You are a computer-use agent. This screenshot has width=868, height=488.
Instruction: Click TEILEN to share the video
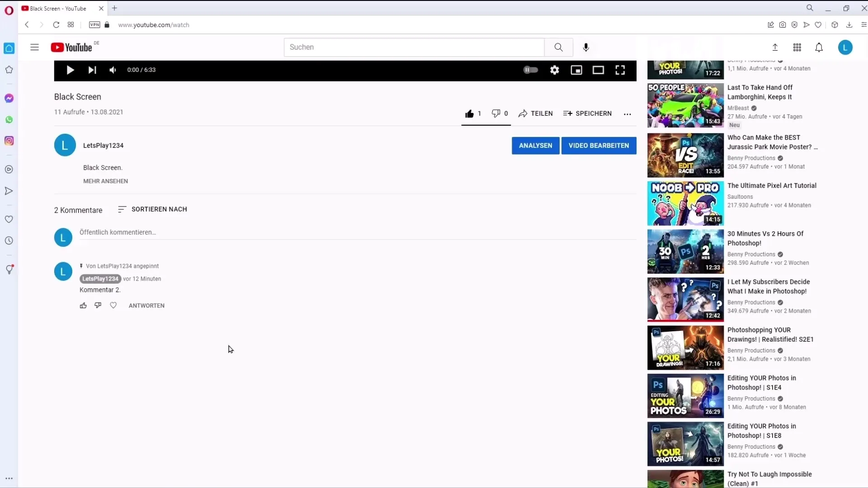pos(535,113)
